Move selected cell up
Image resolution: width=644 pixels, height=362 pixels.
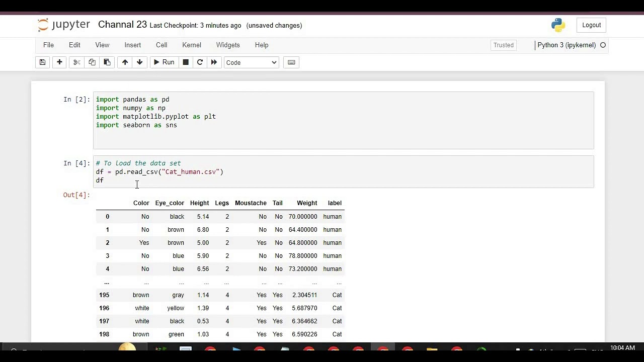[125, 62]
